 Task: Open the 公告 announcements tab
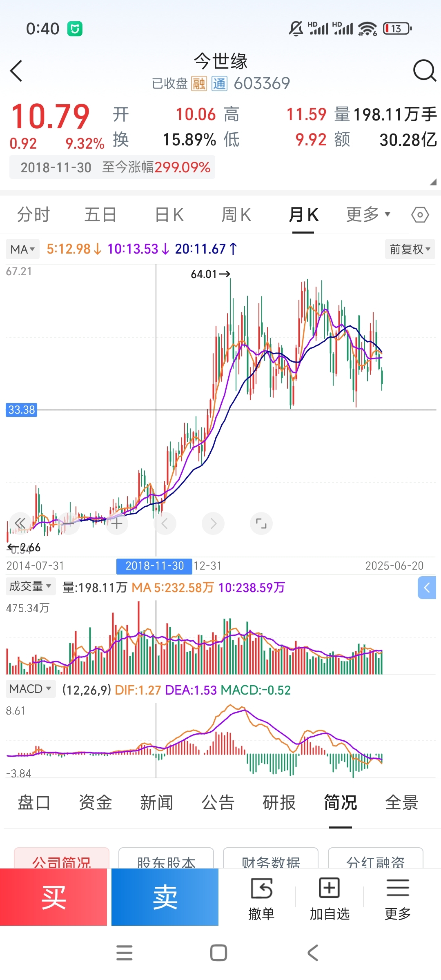218,803
